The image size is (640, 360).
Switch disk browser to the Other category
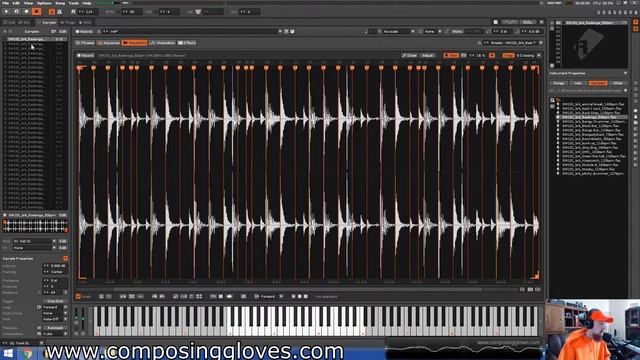[618, 83]
